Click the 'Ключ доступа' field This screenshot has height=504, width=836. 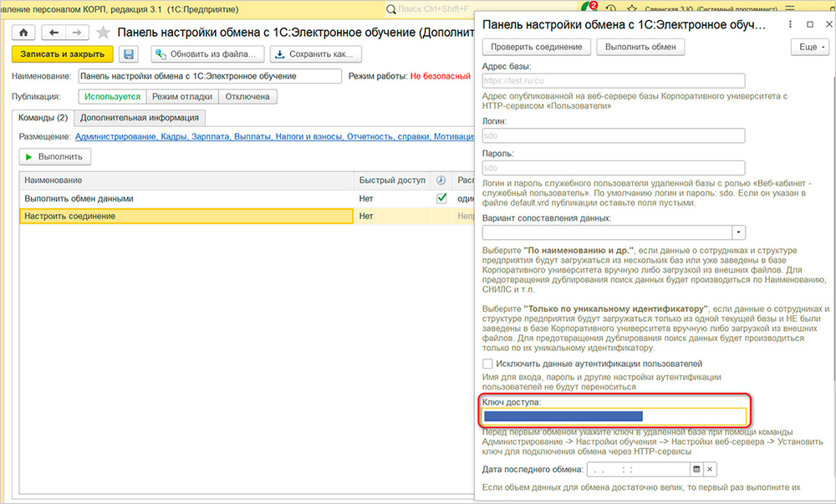[614, 416]
